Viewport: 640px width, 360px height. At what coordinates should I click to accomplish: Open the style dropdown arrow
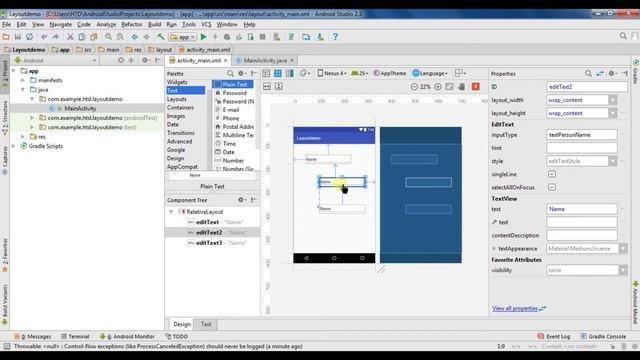[x=613, y=161]
